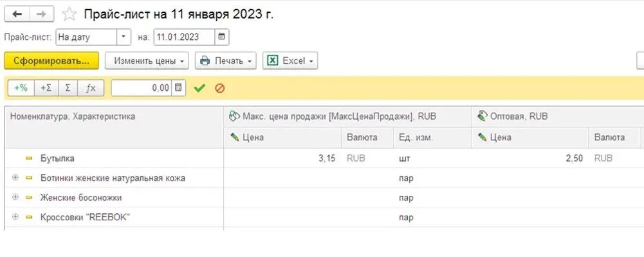This screenshot has width=644, height=257.
Task: Click the Σ set sum button
Action: (68, 88)
